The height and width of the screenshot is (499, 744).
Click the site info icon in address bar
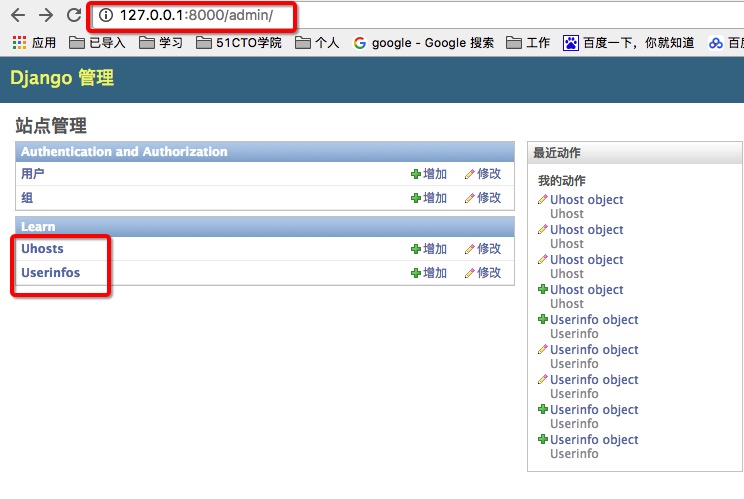(106, 15)
